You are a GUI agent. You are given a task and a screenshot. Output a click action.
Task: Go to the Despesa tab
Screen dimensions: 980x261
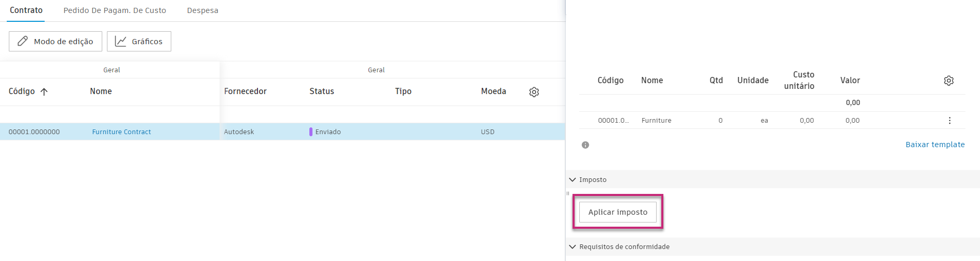tap(202, 10)
